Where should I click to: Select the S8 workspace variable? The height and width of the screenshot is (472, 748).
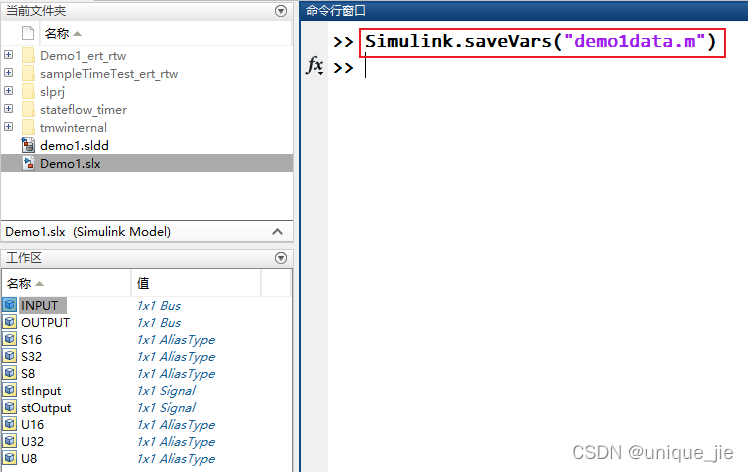(28, 374)
